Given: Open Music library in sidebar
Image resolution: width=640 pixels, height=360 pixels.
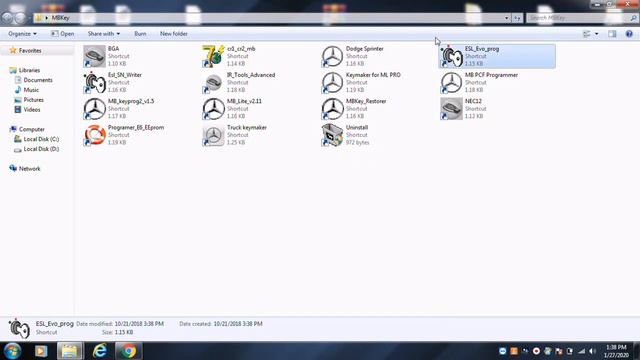Looking at the screenshot, I should pos(31,90).
